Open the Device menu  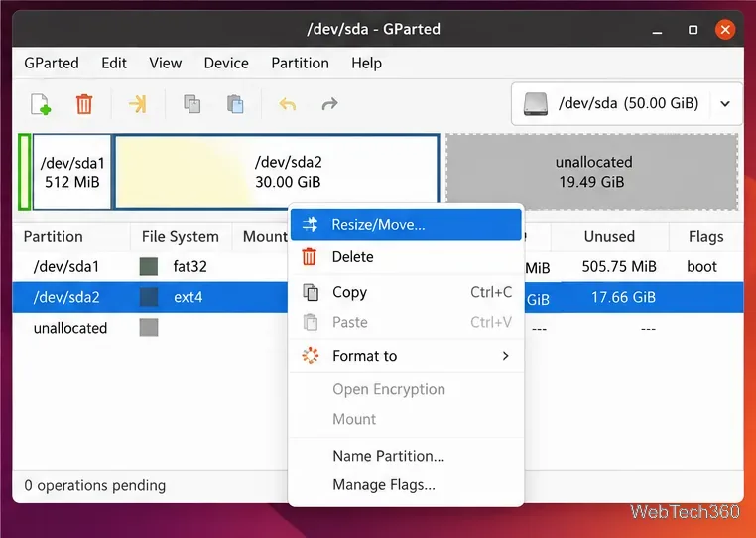(x=226, y=64)
